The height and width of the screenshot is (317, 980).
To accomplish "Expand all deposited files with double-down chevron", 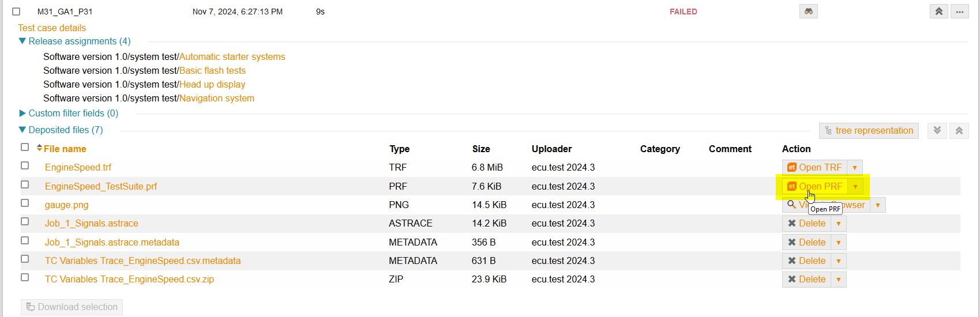I will [937, 131].
